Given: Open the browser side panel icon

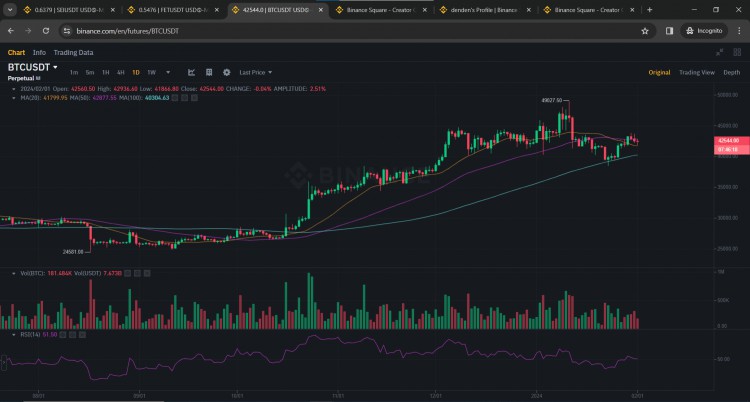Looking at the screenshot, I should (669, 31).
